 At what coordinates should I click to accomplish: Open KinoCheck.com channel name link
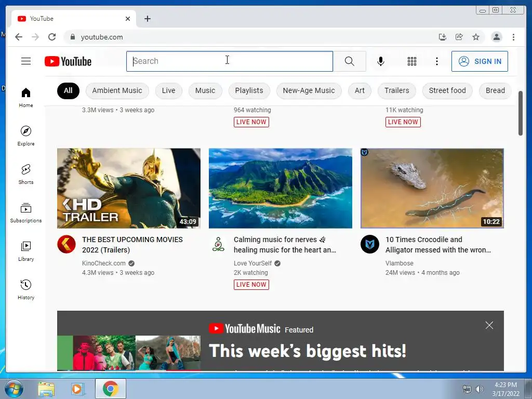pos(104,263)
